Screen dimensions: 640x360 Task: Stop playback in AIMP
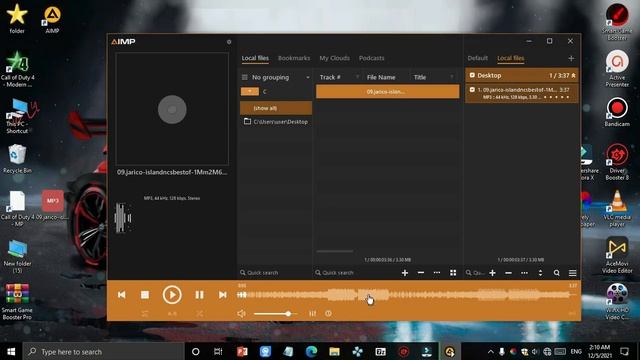(x=145, y=295)
